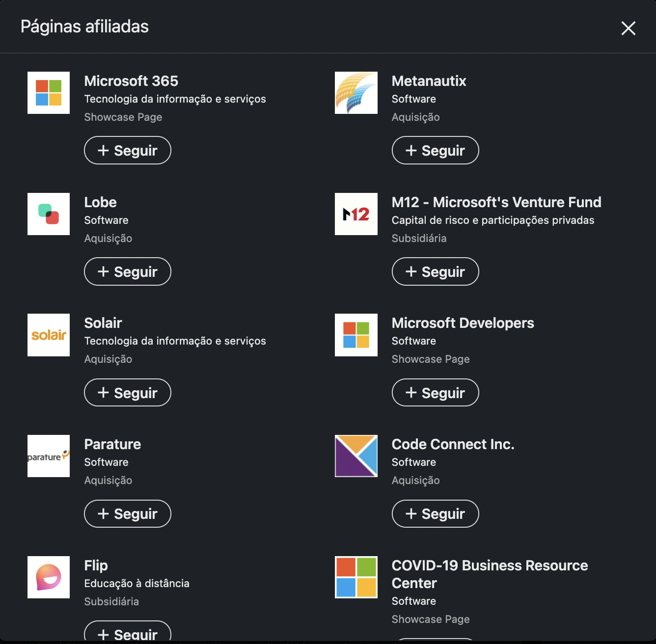Select the Lobe logo icon

[49, 214]
